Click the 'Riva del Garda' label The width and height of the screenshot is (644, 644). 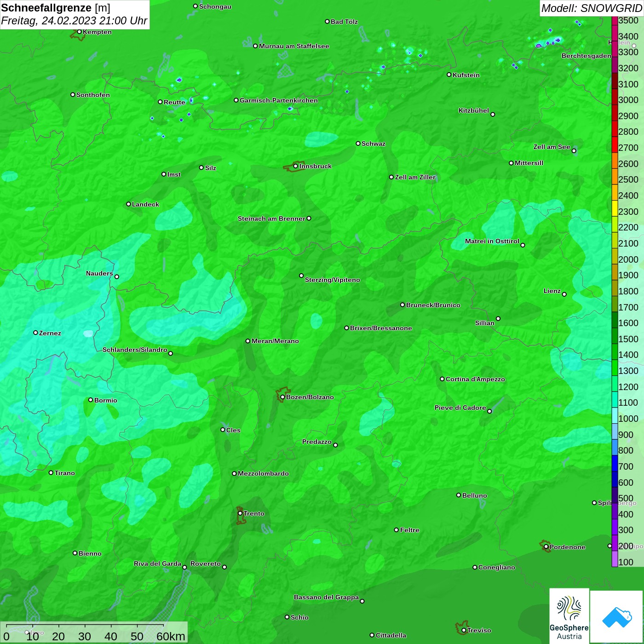point(157,563)
